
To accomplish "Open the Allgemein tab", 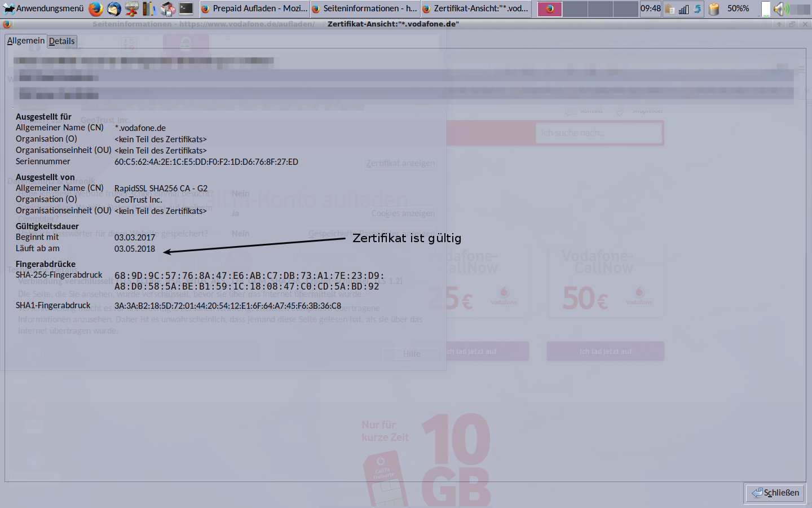I will tap(26, 41).
